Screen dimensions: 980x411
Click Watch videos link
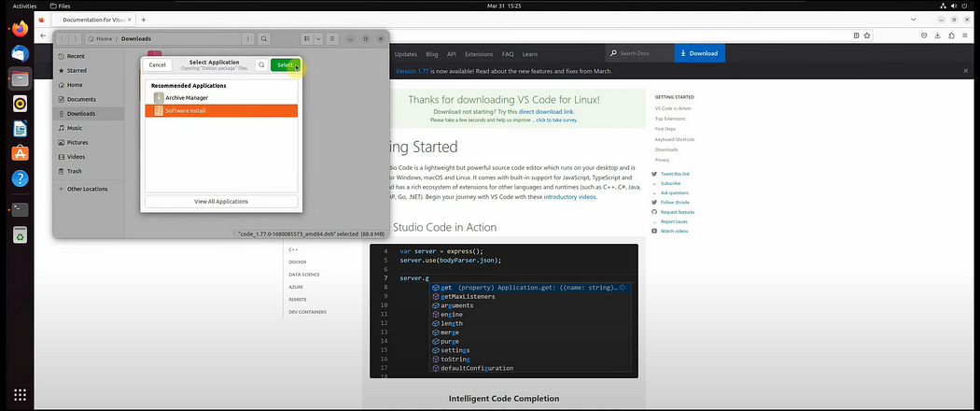click(x=674, y=232)
